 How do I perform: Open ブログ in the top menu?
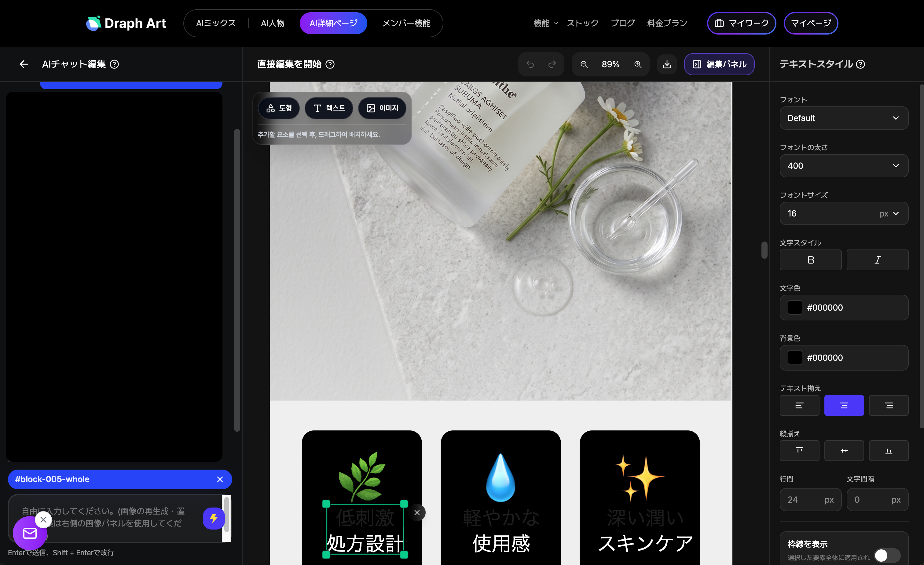pyautogui.click(x=622, y=23)
